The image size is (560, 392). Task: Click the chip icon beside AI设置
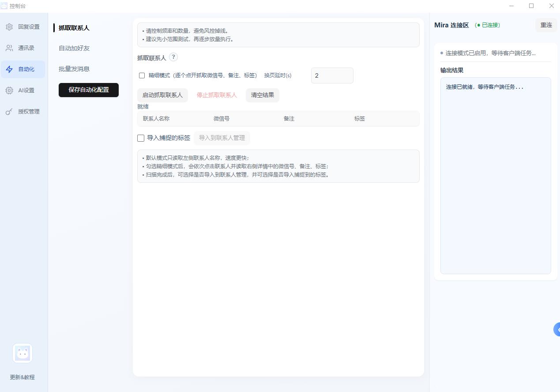point(9,90)
